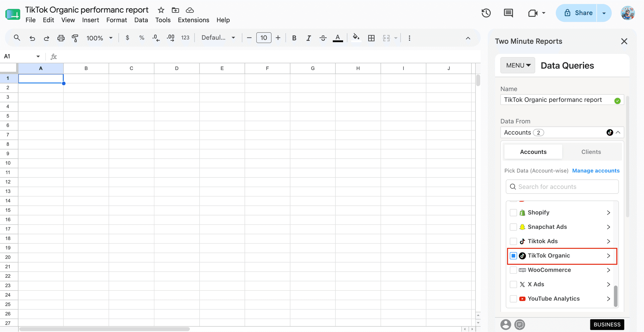Merge cells using toolbar icon
Viewport: 644px width, 332px height.
click(386, 38)
